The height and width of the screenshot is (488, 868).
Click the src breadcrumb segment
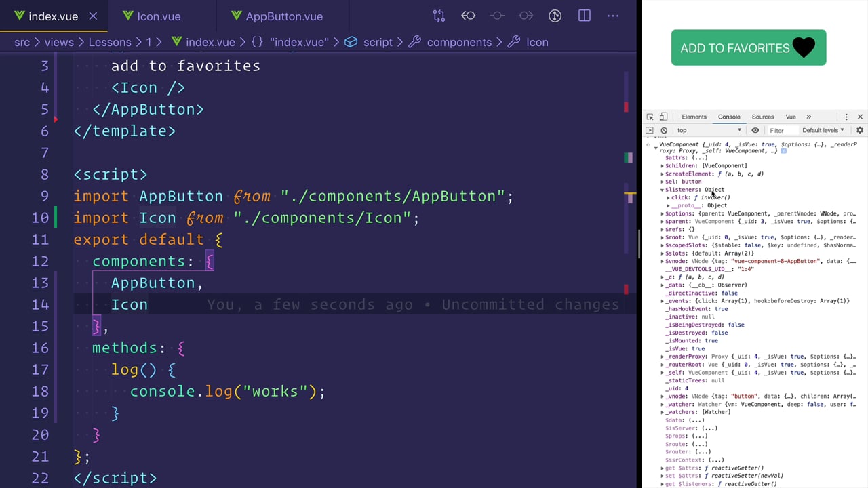(22, 42)
